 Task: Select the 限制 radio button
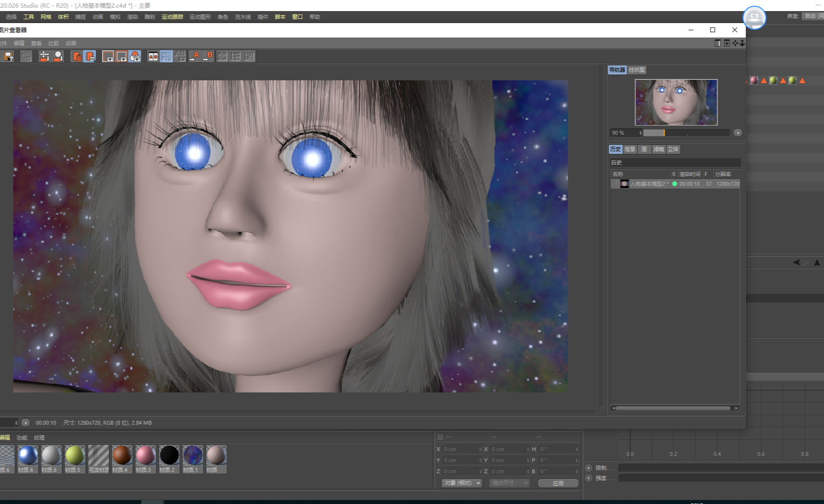click(x=588, y=468)
